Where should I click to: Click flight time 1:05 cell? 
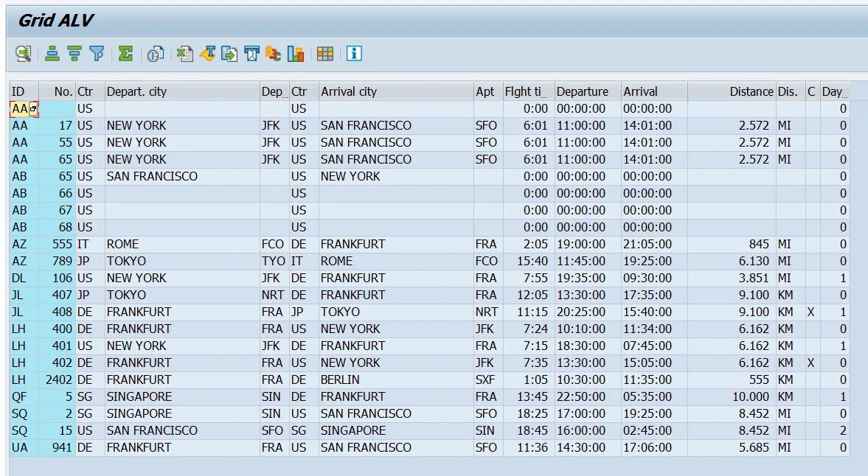click(529, 379)
